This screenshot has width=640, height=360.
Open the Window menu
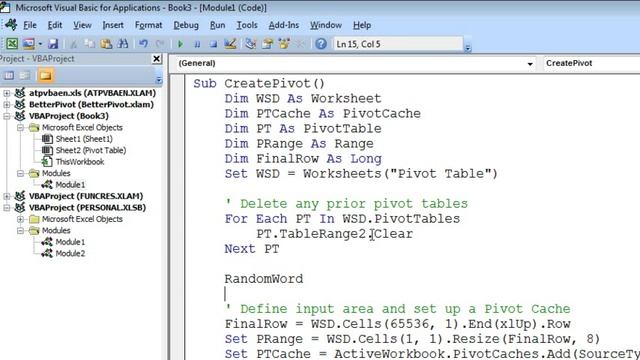coord(326,25)
